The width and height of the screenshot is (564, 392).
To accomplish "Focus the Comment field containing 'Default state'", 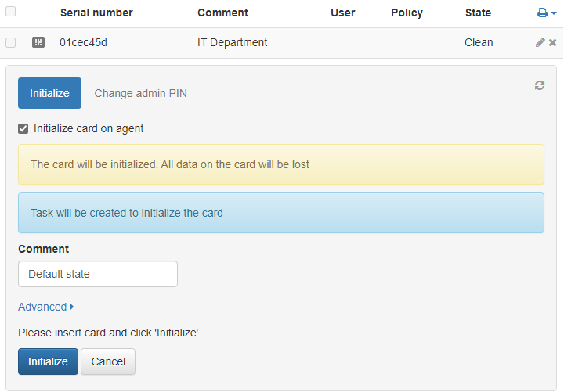I will [x=98, y=274].
